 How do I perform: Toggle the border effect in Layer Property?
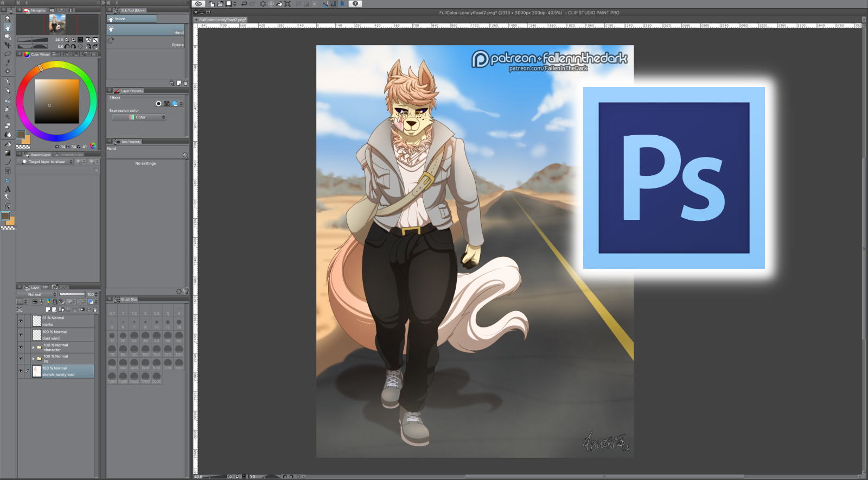tap(158, 103)
